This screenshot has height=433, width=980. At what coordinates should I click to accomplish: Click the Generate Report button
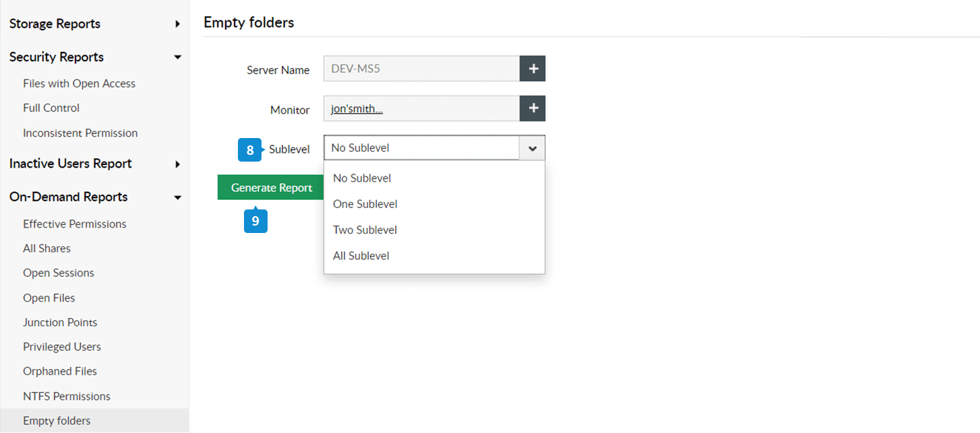(x=271, y=188)
